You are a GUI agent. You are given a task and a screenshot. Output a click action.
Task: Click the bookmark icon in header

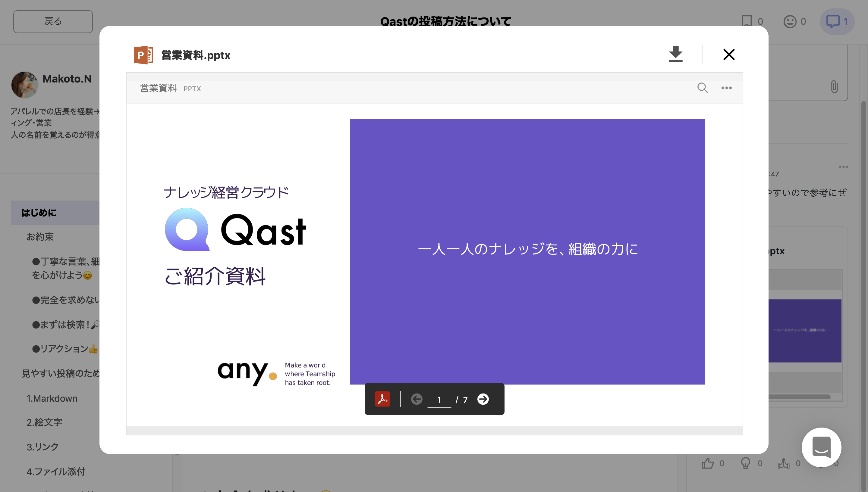tap(747, 21)
